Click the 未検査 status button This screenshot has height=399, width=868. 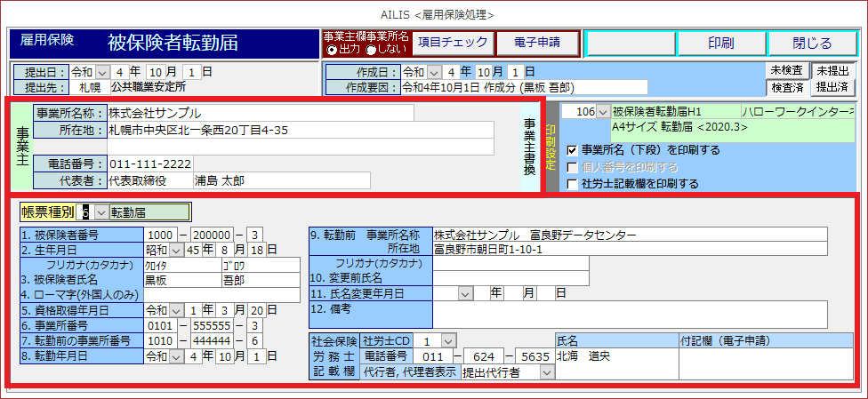787,70
